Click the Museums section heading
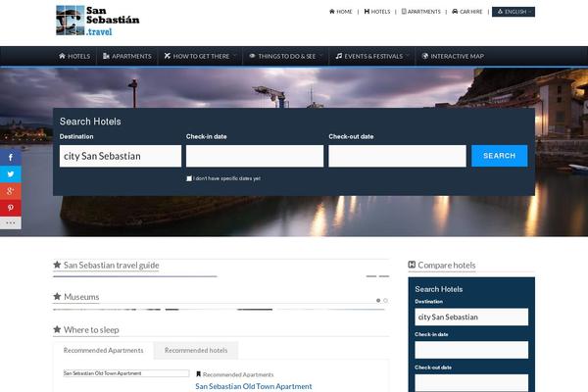The width and height of the screenshot is (588, 392). pyautogui.click(x=81, y=297)
